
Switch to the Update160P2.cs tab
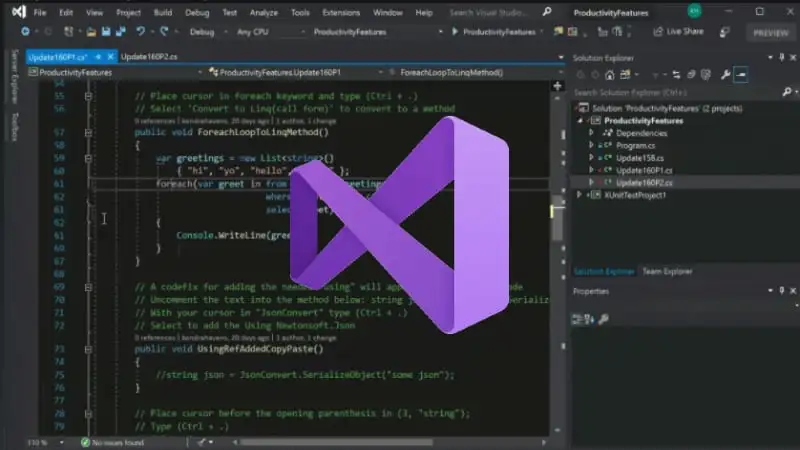(149, 57)
